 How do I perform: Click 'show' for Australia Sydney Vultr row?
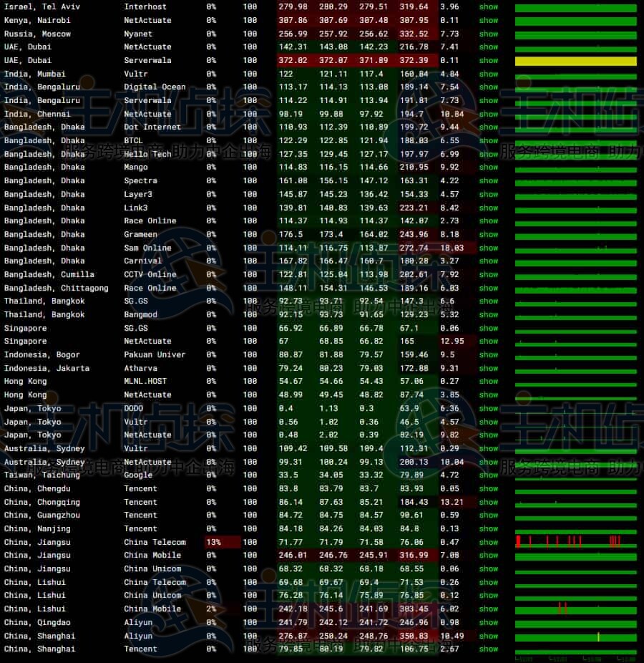[x=489, y=448]
